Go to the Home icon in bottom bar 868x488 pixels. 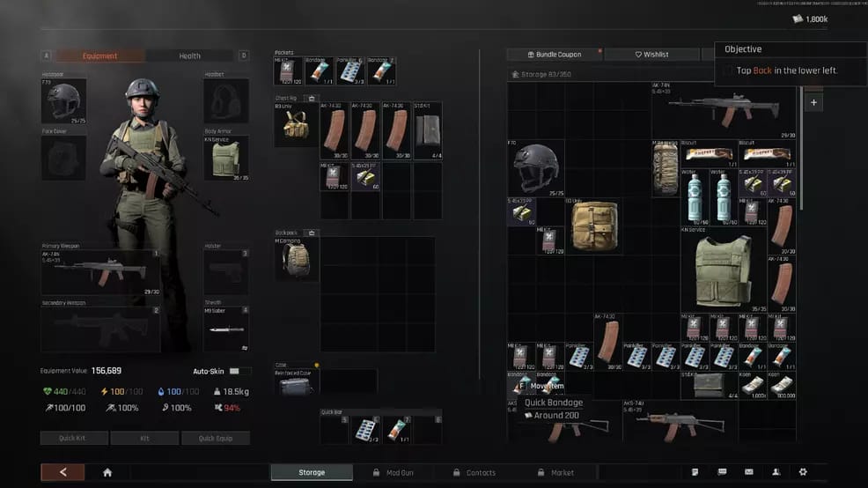pyautogui.click(x=107, y=472)
